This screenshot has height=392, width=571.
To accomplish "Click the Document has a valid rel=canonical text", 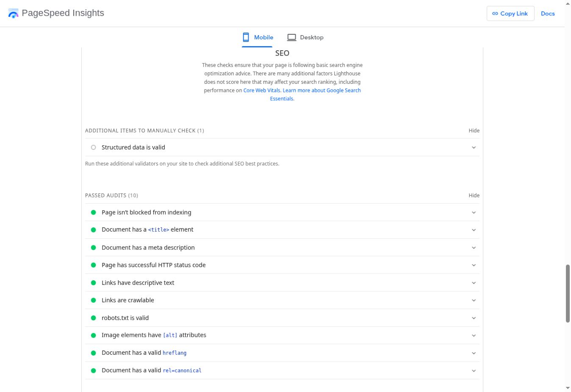I will pos(152,370).
